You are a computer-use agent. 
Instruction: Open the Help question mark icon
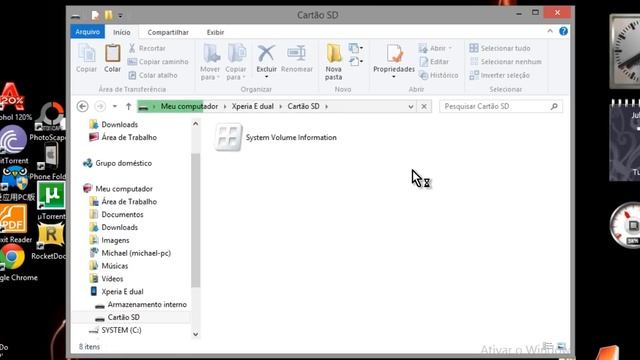[563, 31]
